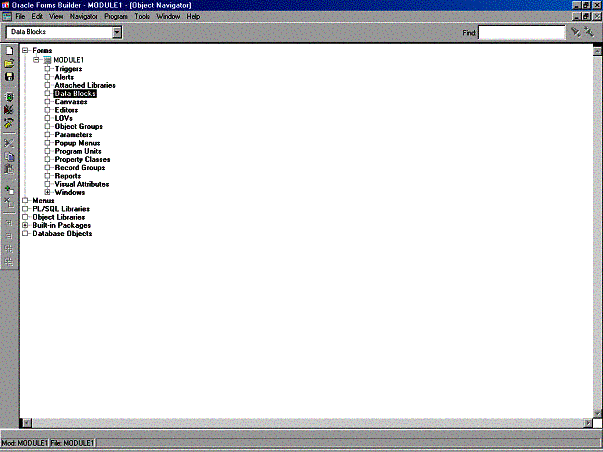
Task: Click the Create green plus icon
Action: coord(9,190)
